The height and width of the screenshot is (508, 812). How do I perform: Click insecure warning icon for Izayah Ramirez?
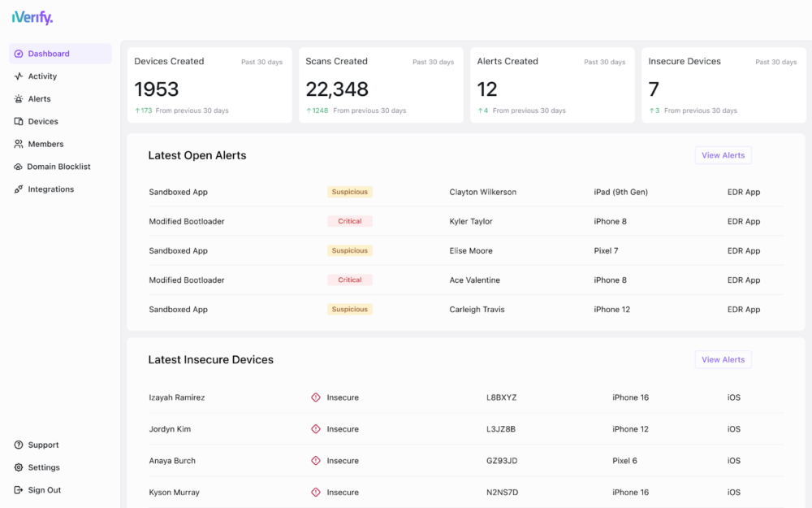click(x=316, y=397)
